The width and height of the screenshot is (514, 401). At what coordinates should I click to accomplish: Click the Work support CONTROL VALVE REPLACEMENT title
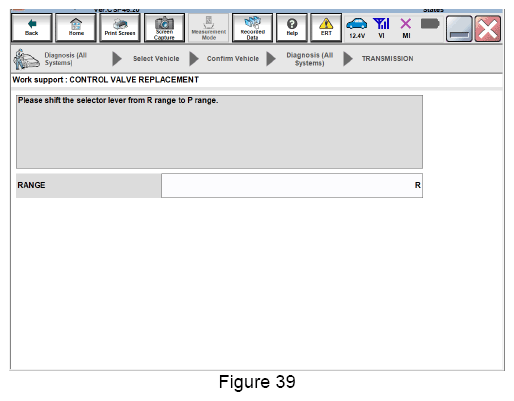coord(105,80)
